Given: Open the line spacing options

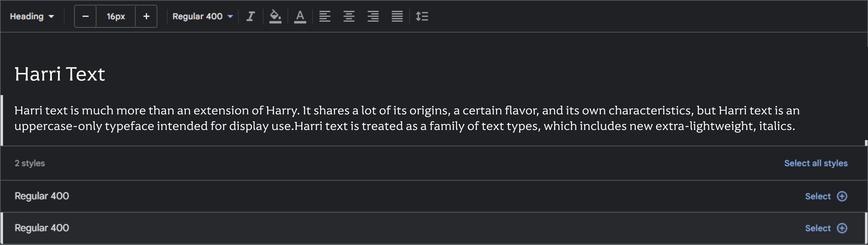Looking at the screenshot, I should tap(422, 16).
